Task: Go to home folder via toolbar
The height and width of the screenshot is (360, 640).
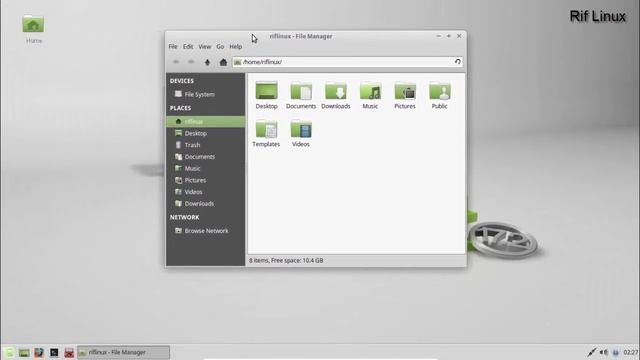Action: coord(223,62)
